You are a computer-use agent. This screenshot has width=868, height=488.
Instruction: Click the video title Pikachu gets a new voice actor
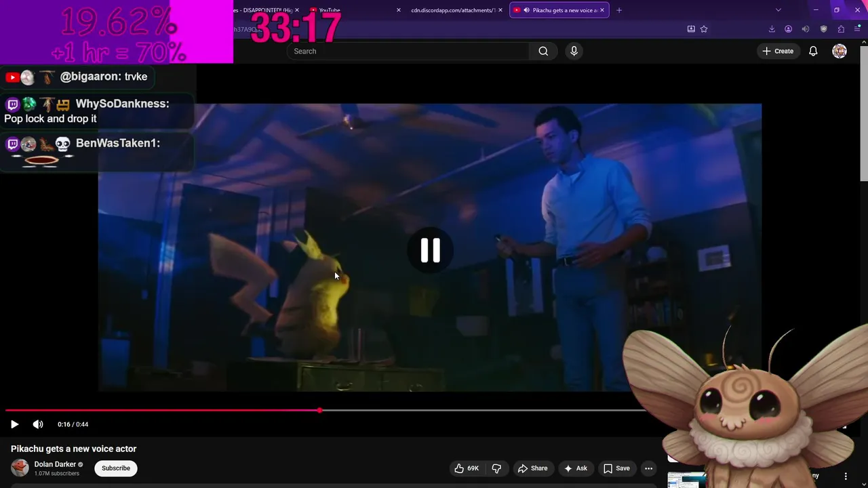point(73,449)
